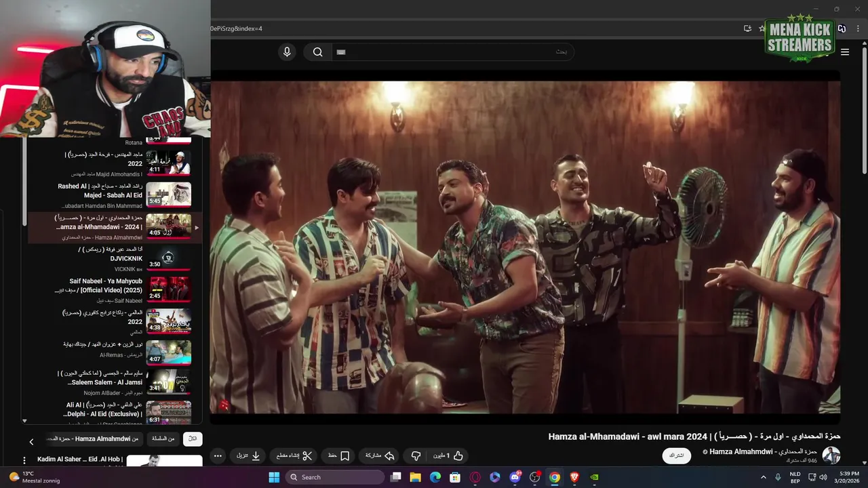Viewport: 868px width, 488px height.
Task: Open Hamza Almahmdwi channel name link
Action: coord(764,451)
